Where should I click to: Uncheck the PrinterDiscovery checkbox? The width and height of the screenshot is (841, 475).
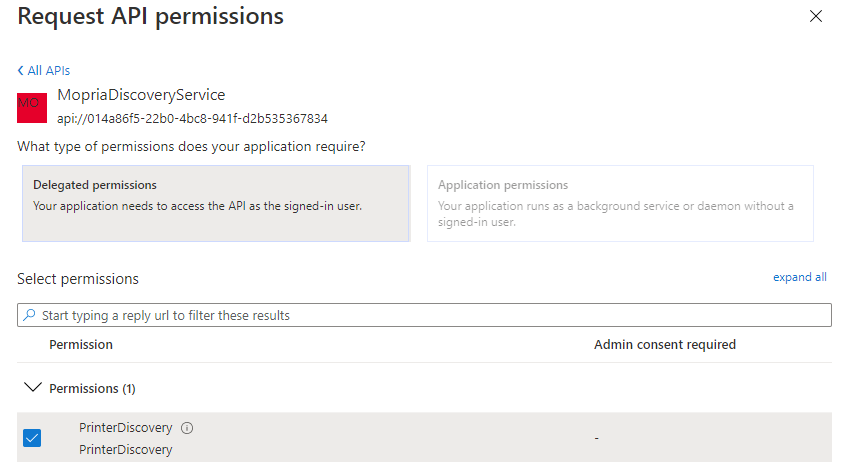[x=32, y=438]
